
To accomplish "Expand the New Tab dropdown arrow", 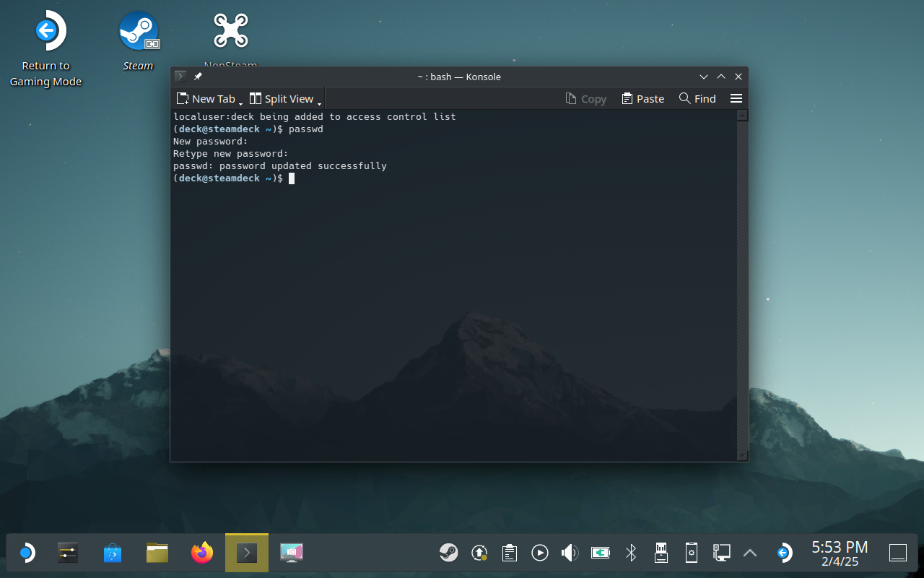I will (240, 104).
